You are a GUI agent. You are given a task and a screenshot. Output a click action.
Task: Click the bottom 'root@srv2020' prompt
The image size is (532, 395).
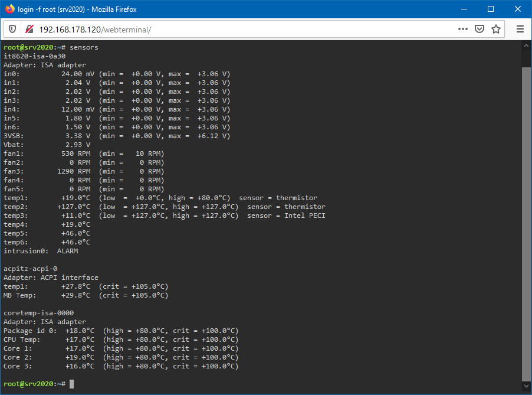point(28,384)
